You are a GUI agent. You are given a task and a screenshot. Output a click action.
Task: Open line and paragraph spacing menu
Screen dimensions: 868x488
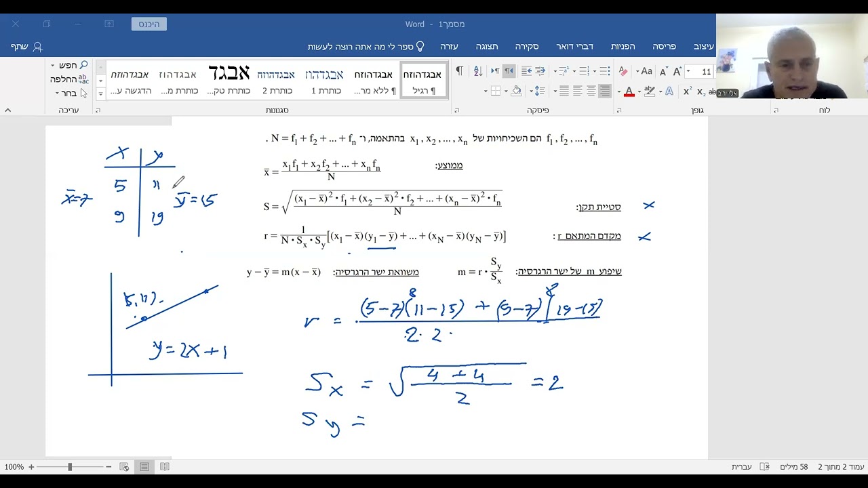click(x=540, y=91)
